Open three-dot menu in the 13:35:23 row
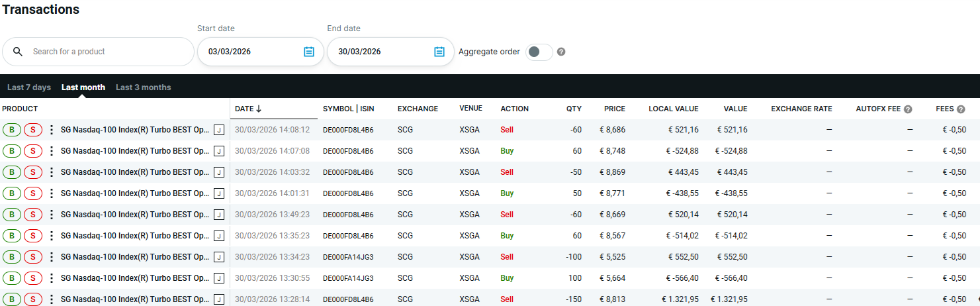 point(52,236)
